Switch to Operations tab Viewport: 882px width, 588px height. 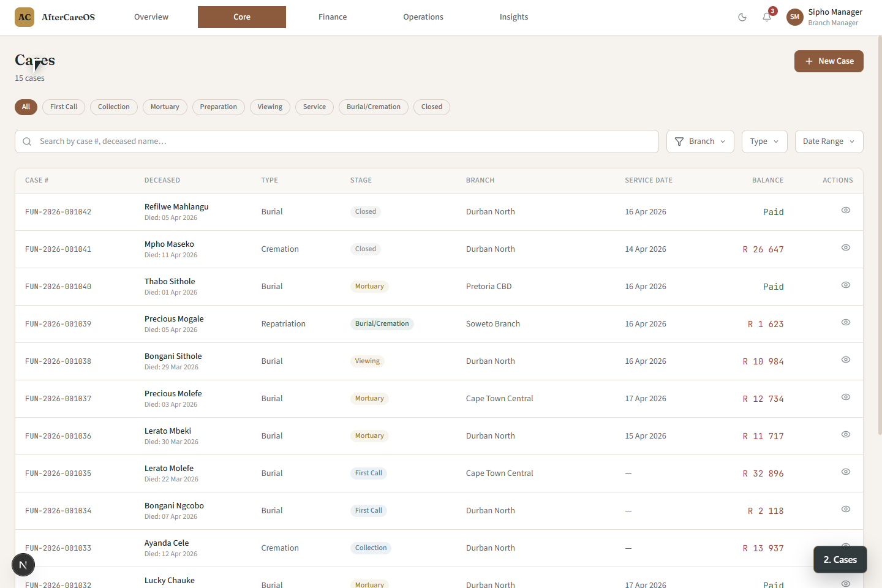click(x=423, y=17)
